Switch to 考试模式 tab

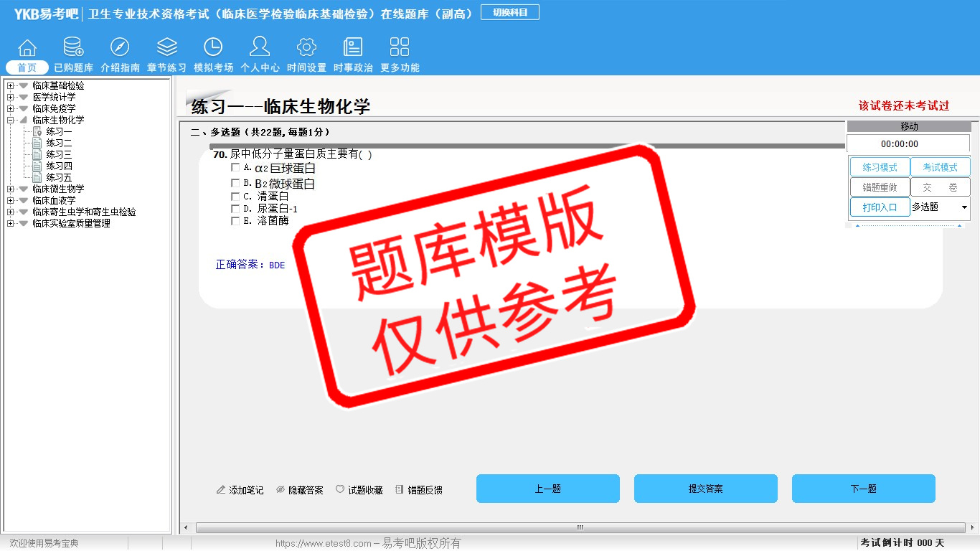tap(940, 167)
